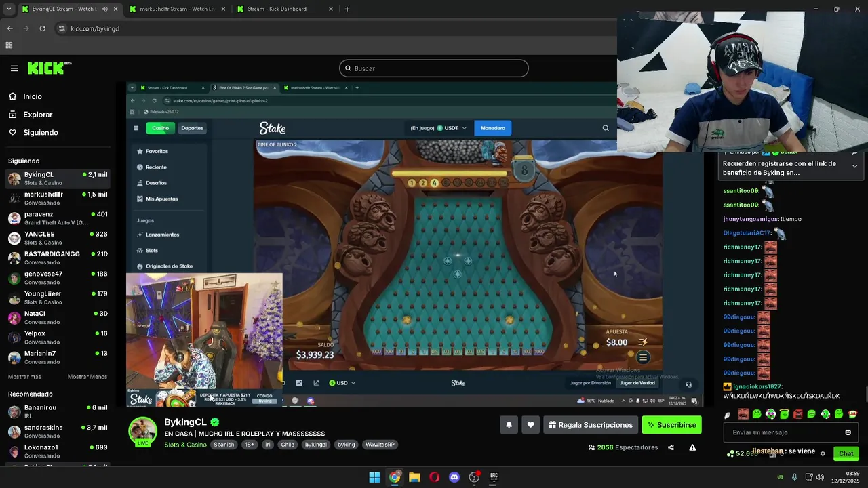Open Discord from taskbar
Image resolution: width=868 pixels, height=488 pixels.
[454, 477]
